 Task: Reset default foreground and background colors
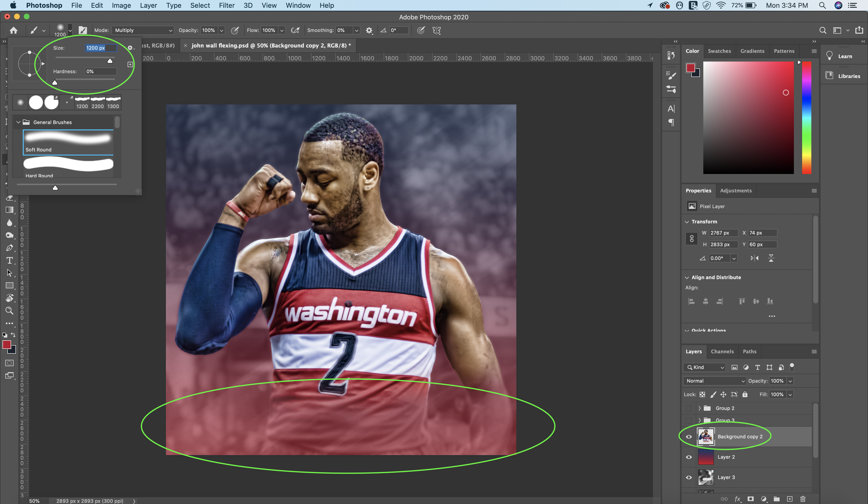[5, 335]
